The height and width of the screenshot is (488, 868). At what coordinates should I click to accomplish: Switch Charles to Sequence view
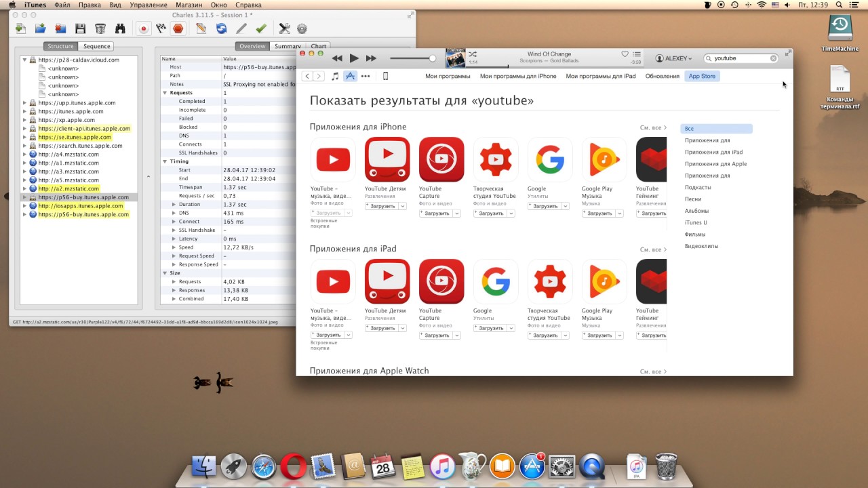(96, 46)
